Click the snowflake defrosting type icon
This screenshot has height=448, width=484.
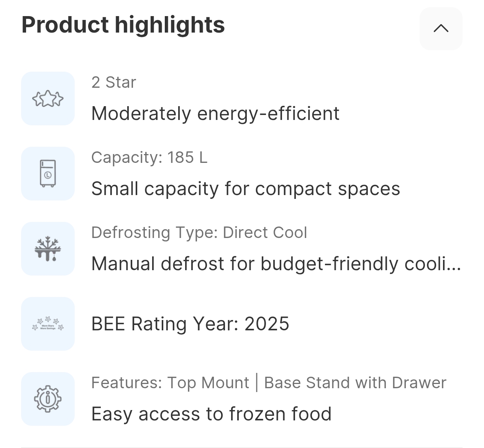point(48,249)
